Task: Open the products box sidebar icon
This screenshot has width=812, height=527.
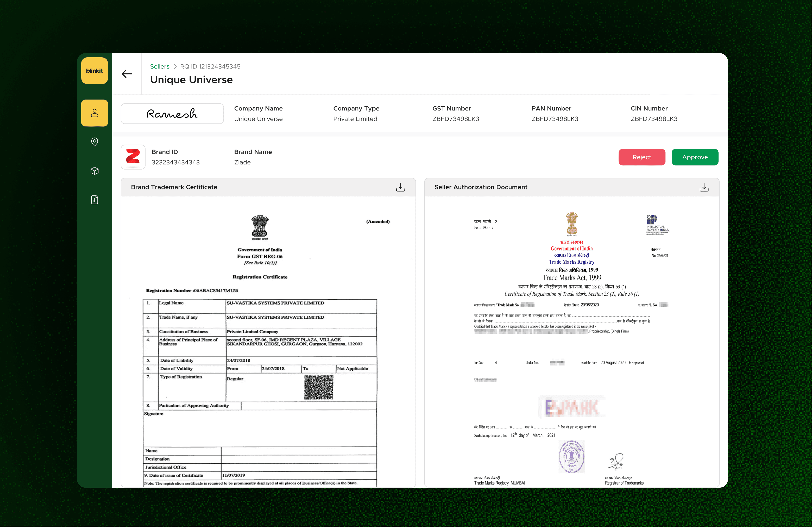Action: (x=95, y=171)
